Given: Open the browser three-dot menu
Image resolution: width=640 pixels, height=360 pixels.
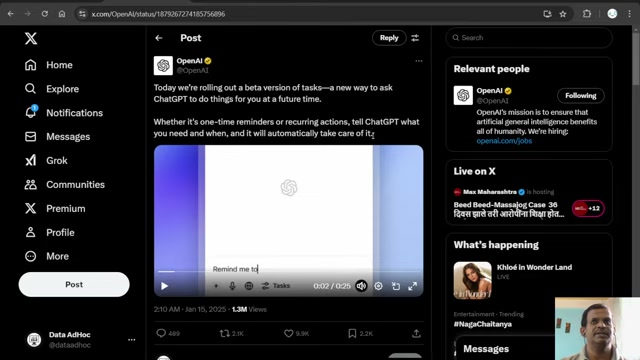Looking at the screenshot, I should [629, 14].
